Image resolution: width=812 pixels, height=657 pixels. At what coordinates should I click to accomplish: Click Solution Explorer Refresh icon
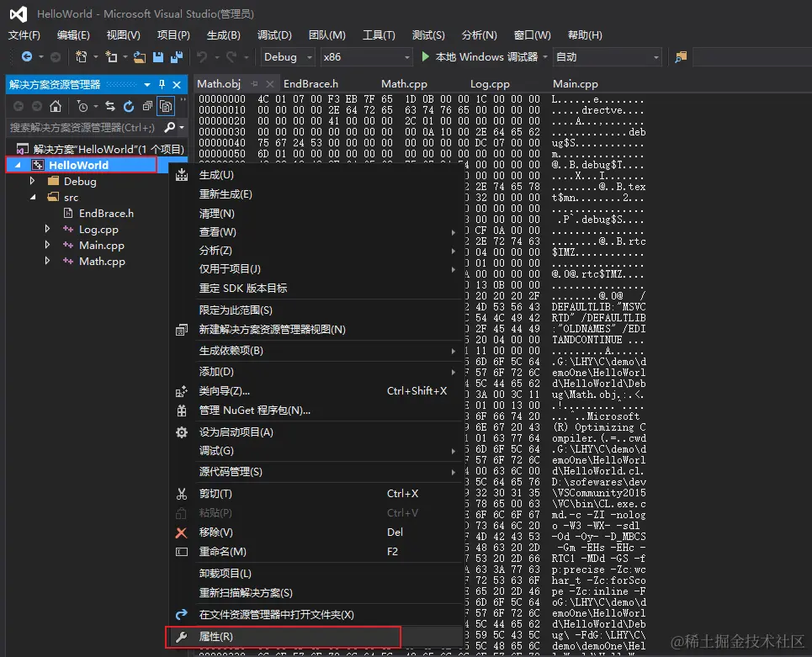[129, 106]
